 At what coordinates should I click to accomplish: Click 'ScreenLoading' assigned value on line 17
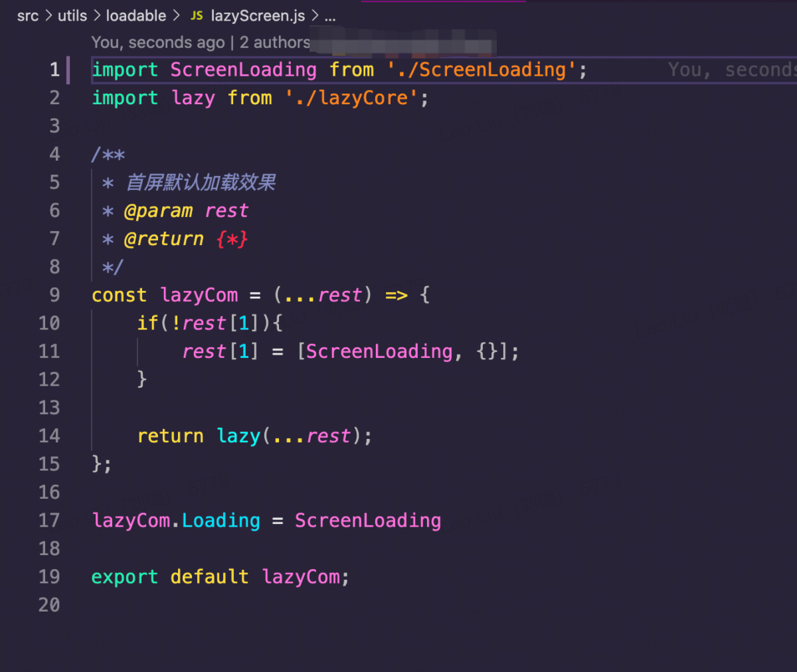point(367,521)
